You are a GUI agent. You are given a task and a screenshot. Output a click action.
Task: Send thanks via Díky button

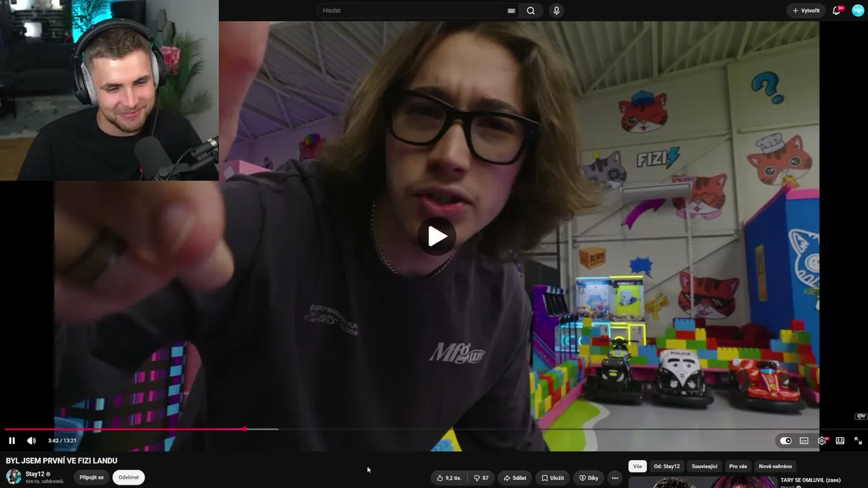click(x=589, y=478)
